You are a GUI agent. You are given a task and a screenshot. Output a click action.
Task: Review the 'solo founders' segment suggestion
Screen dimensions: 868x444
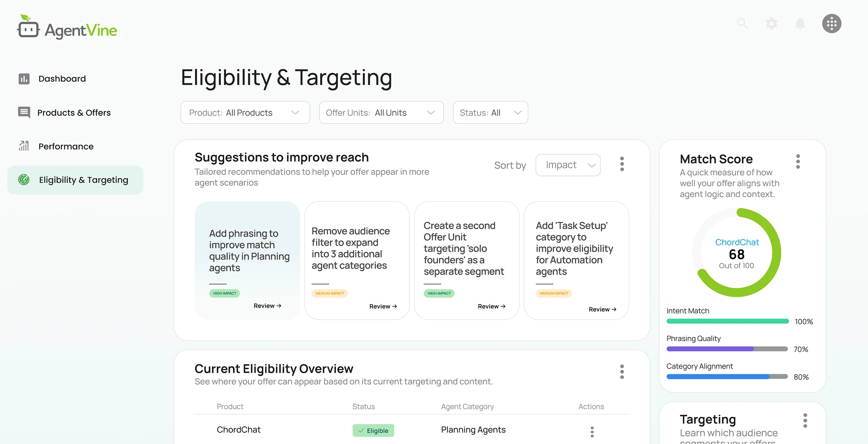[492, 306]
